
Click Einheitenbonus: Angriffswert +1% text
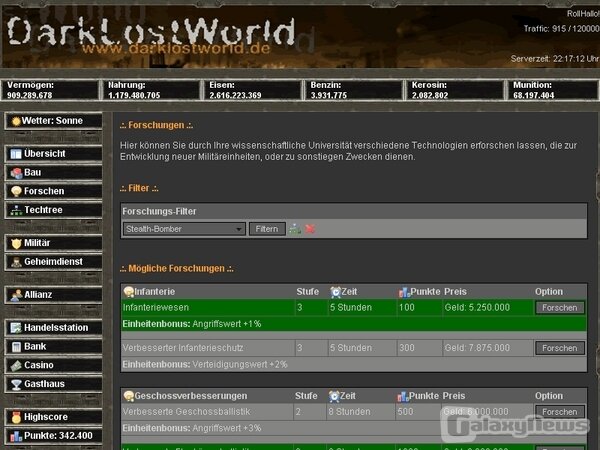pyautogui.click(x=192, y=324)
